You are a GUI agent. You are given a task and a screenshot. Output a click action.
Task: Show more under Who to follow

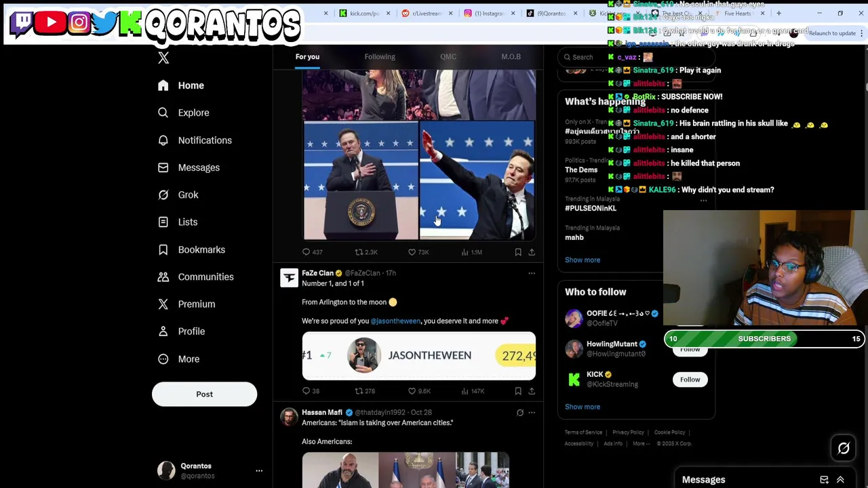[x=583, y=407]
